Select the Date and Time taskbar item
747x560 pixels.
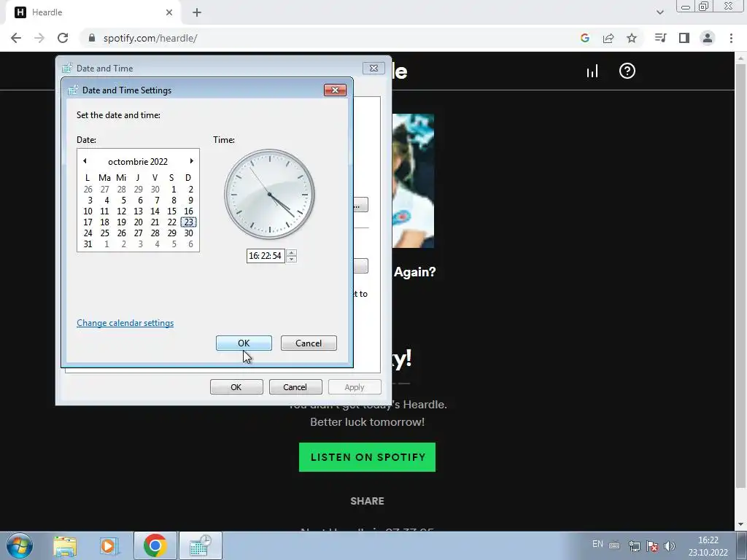coord(200,545)
